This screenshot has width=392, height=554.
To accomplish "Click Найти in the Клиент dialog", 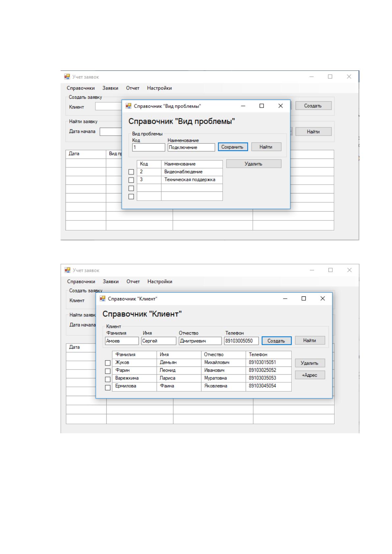I will coord(310,340).
